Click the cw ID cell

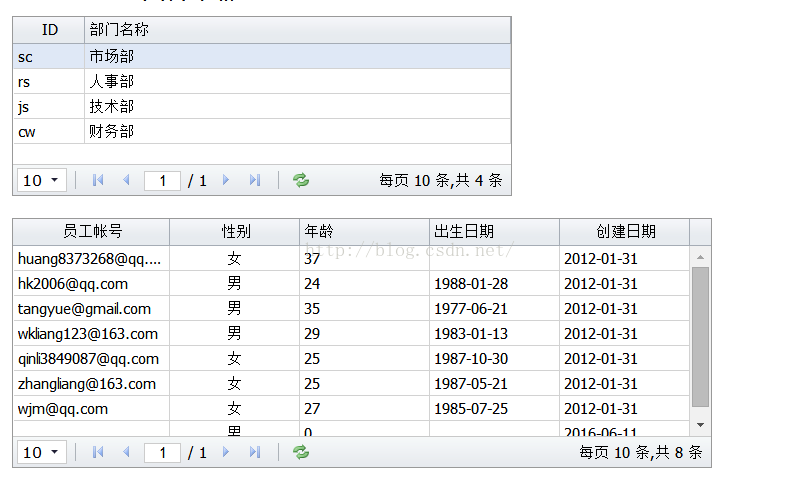49,131
